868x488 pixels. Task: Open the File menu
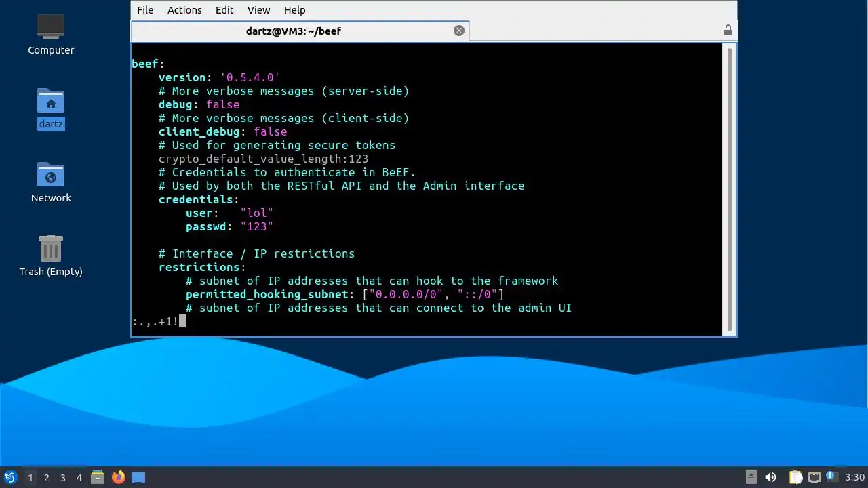[x=145, y=10]
